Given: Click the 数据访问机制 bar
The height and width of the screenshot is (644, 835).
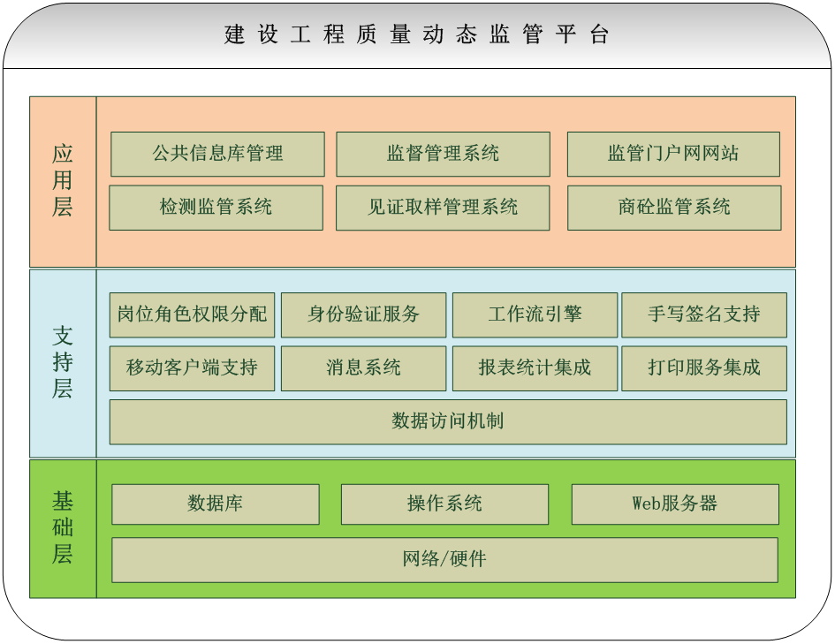Looking at the screenshot, I should [448, 422].
